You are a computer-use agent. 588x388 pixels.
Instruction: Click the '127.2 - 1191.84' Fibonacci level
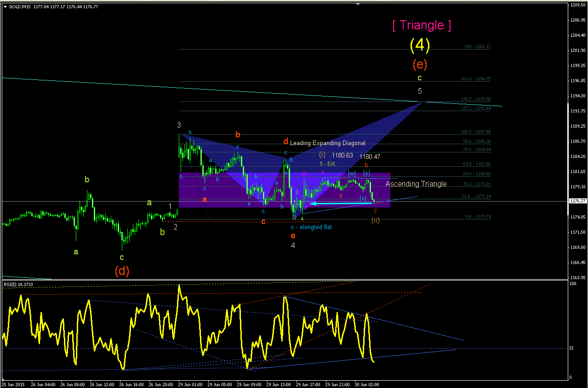(x=475, y=108)
